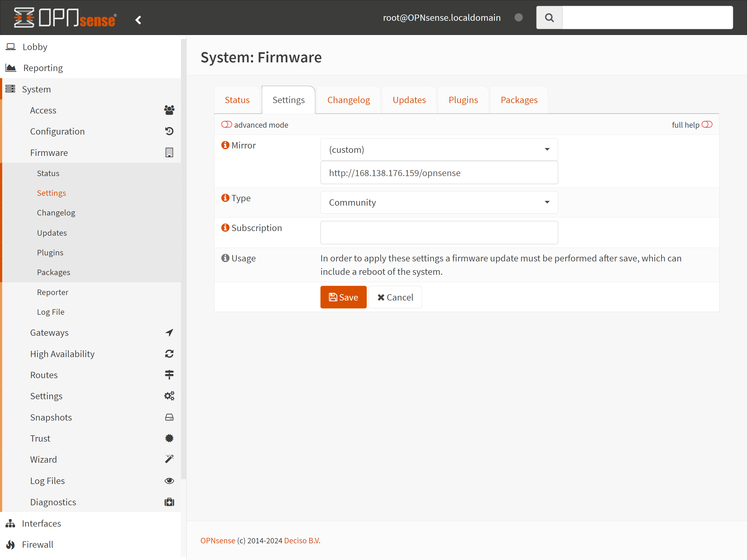Switch to the Updates tab
This screenshot has height=560, width=747.
(409, 100)
